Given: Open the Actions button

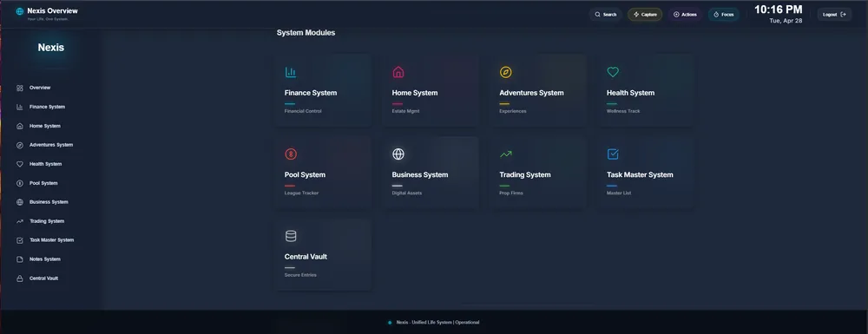Looking at the screenshot, I should [x=685, y=15].
